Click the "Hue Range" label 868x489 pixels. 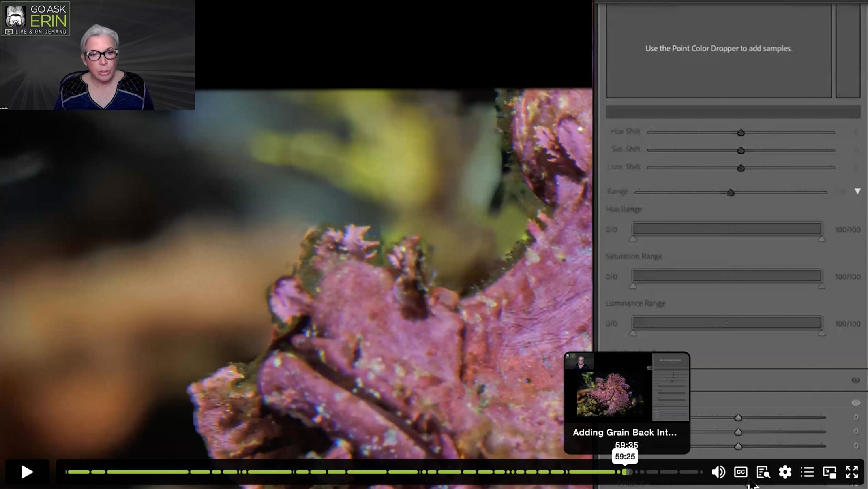tap(624, 209)
